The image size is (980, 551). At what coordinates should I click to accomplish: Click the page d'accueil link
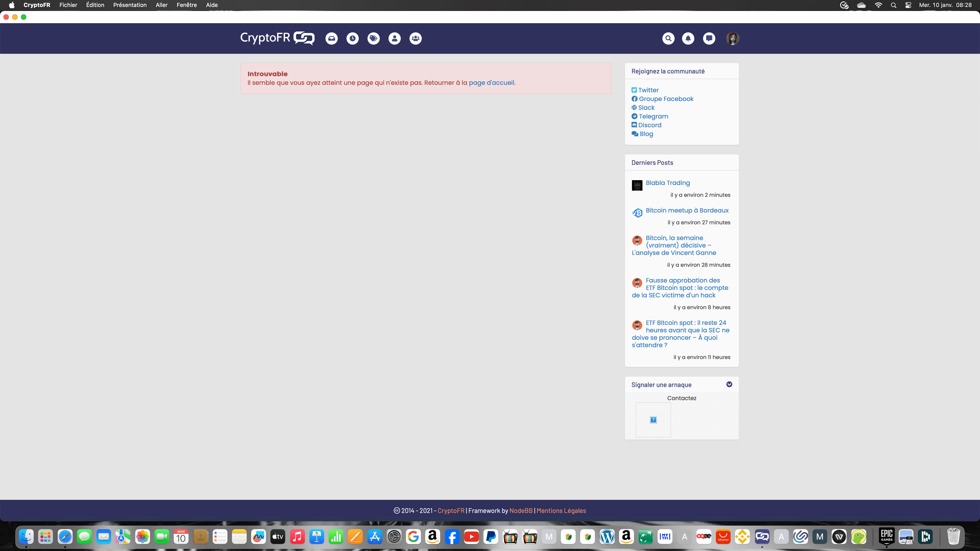(x=491, y=83)
